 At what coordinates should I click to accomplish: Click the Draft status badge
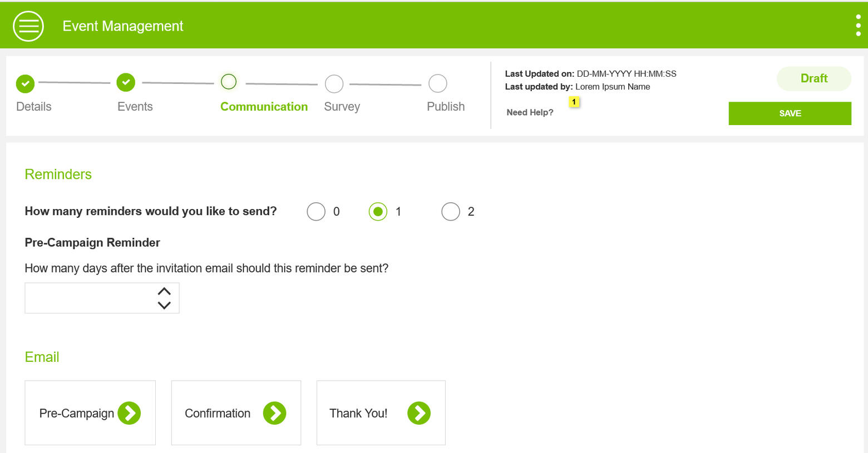click(813, 78)
